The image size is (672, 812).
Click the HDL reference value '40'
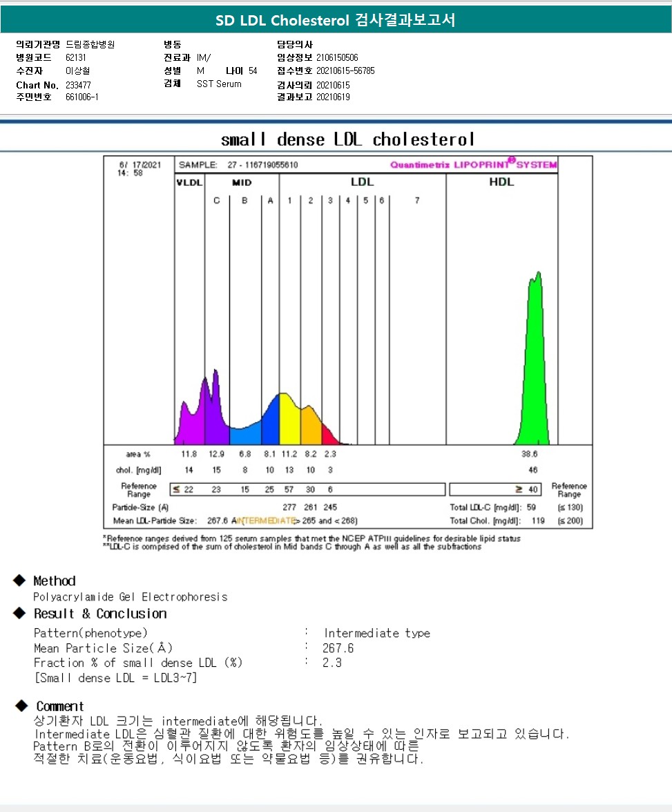[x=532, y=489]
